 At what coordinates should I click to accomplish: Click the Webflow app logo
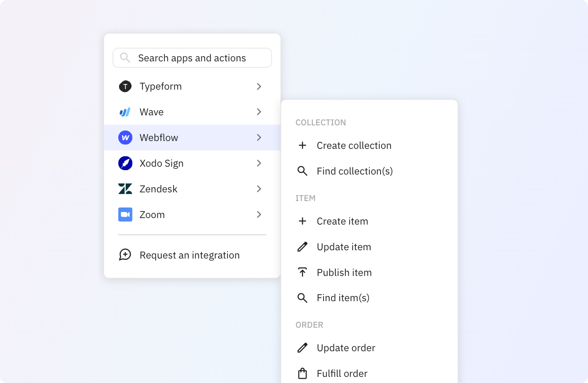tap(125, 138)
